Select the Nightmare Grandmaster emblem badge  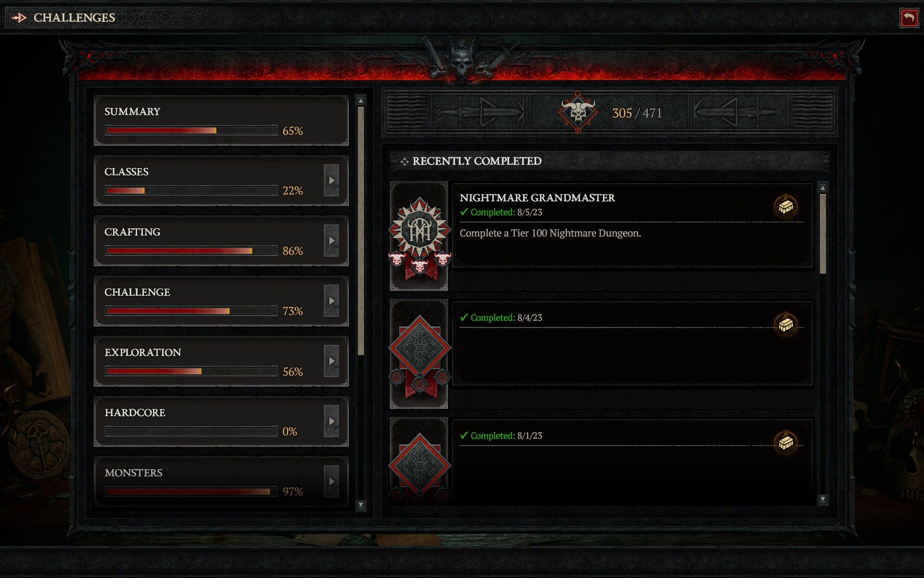pyautogui.click(x=419, y=236)
